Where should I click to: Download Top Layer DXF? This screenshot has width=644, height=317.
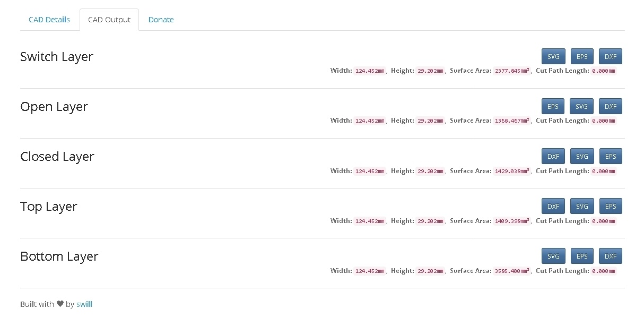click(553, 206)
